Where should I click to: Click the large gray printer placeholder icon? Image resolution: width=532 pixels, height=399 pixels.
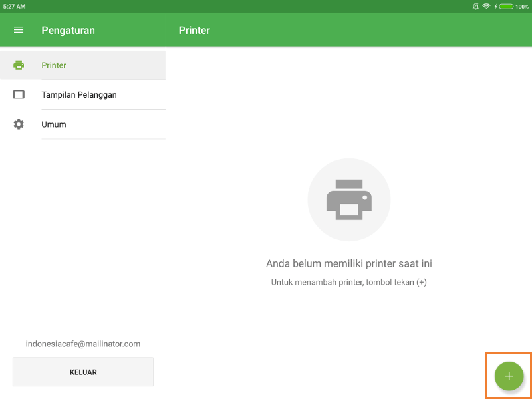click(x=348, y=199)
